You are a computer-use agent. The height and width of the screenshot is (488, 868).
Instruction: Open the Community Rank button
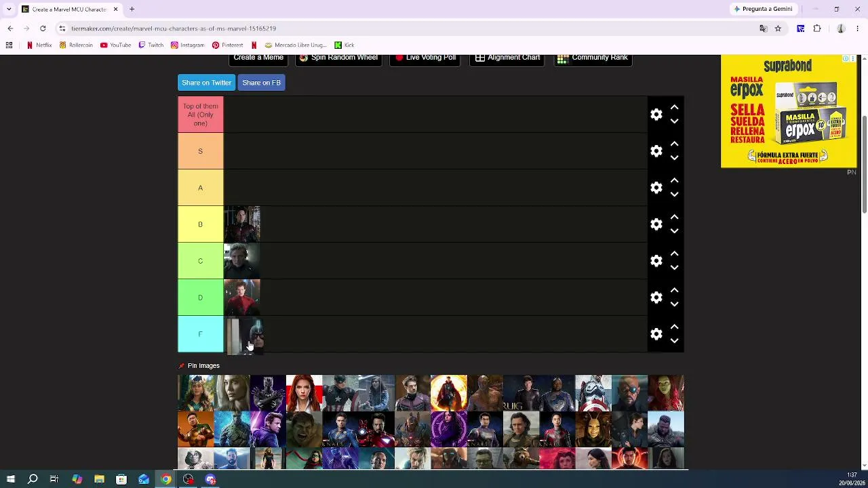point(593,59)
